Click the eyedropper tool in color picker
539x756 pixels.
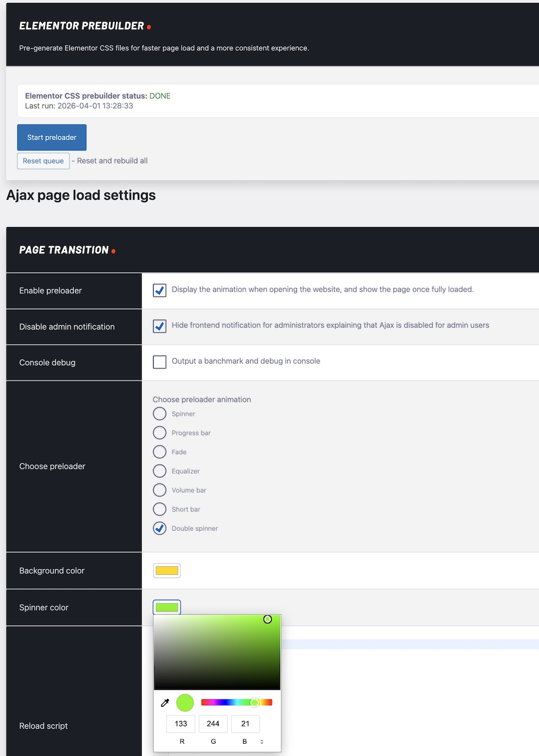point(165,703)
